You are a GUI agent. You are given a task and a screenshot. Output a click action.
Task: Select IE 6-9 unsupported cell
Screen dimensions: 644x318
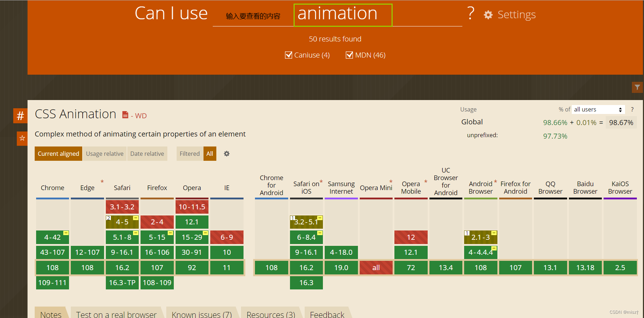227,237
